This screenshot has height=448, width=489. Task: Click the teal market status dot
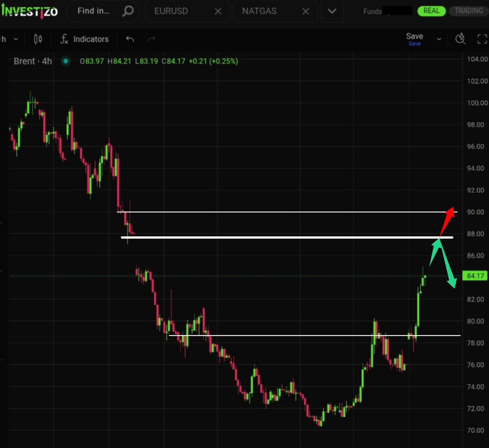[x=65, y=61]
